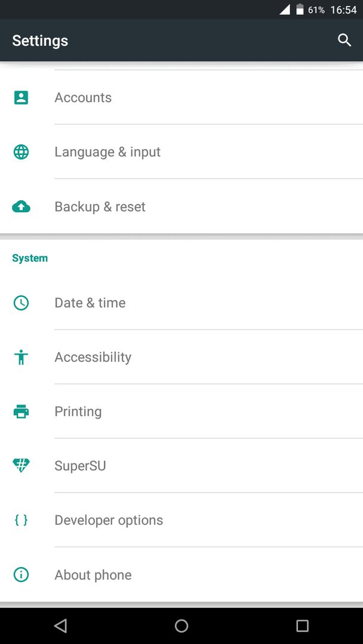
Task: Open Accounts settings
Action: 83,98
